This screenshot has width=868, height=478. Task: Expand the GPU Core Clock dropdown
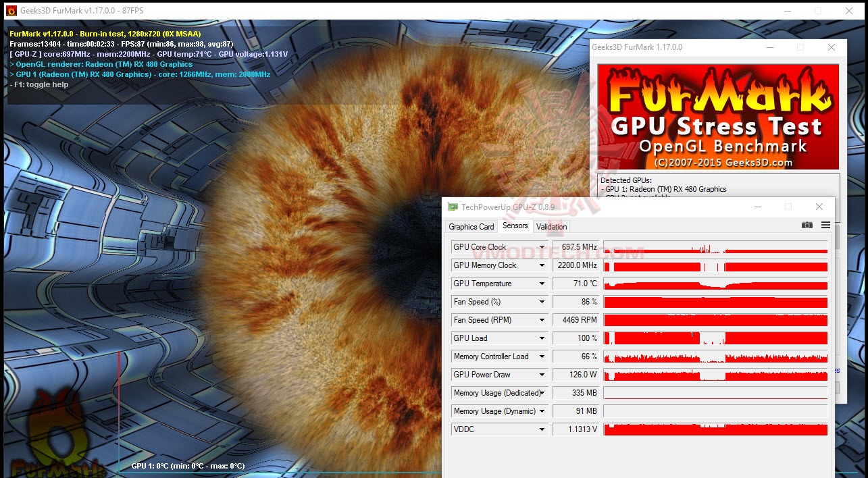point(542,247)
